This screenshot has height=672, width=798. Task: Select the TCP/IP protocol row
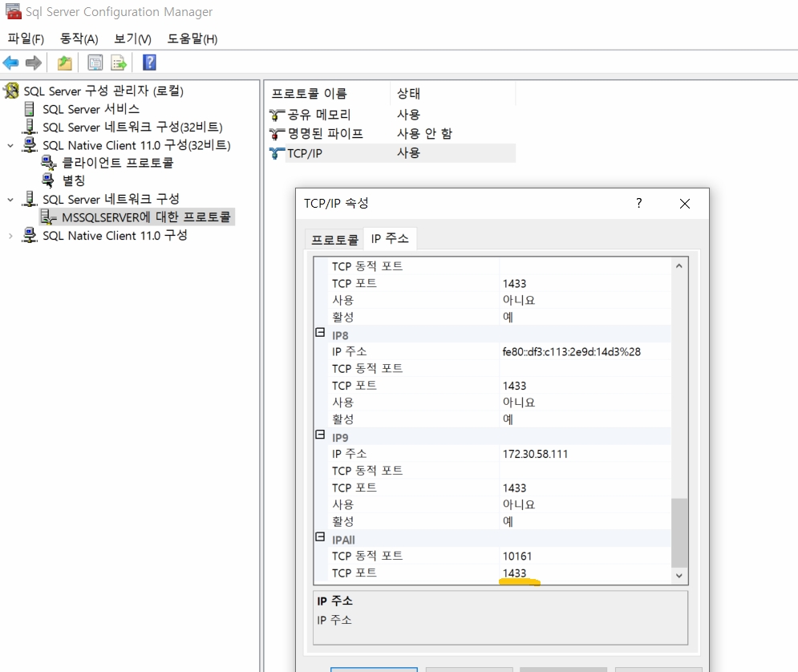(x=391, y=153)
